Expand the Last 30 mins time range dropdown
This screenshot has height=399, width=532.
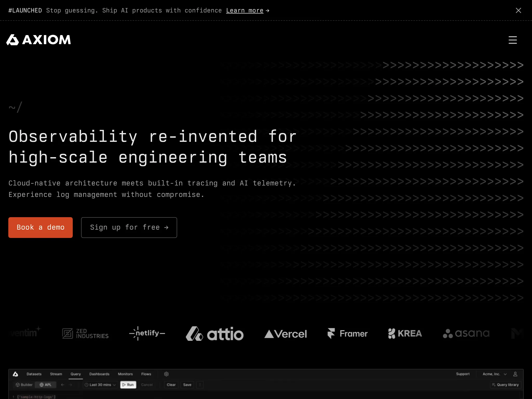point(100,385)
